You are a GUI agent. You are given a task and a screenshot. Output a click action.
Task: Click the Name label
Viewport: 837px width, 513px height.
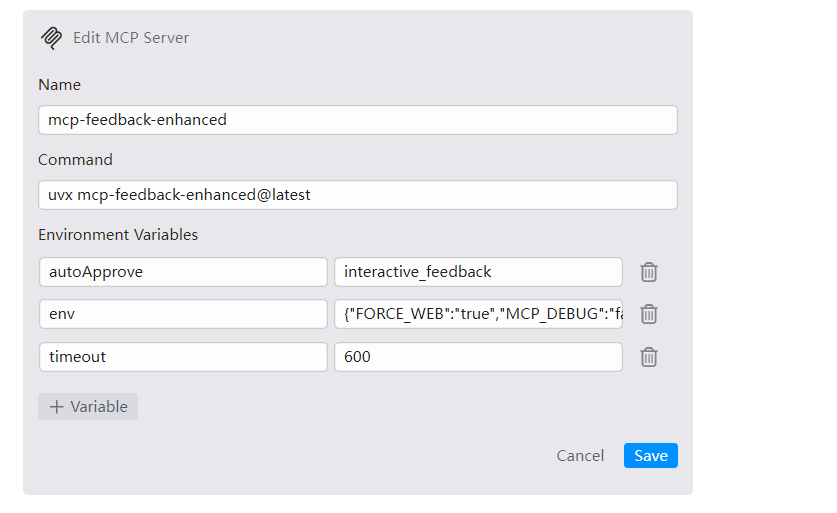click(60, 85)
